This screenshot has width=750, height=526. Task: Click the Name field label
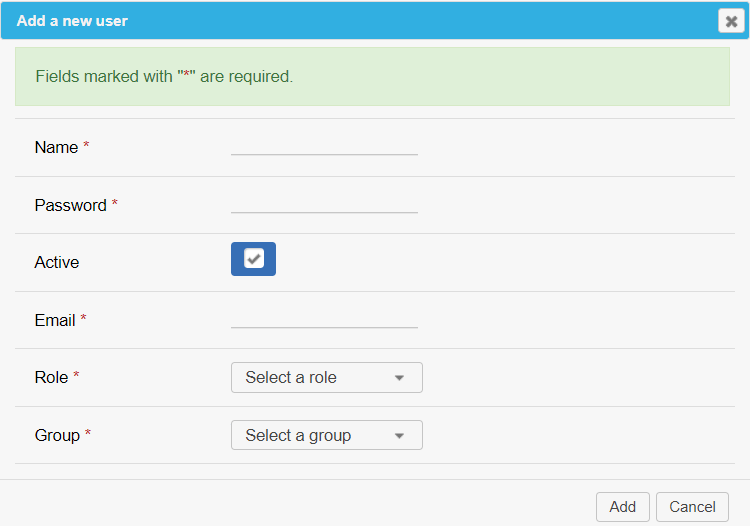pos(56,147)
